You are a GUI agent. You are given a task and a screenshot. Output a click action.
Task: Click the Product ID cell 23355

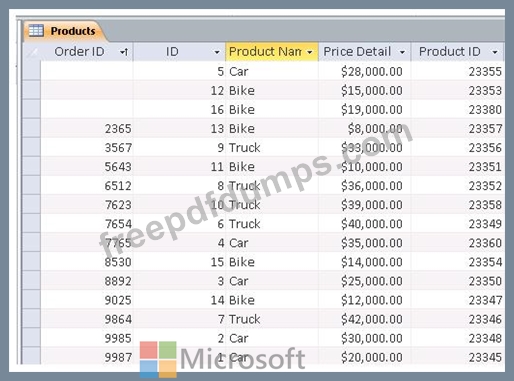(457, 71)
